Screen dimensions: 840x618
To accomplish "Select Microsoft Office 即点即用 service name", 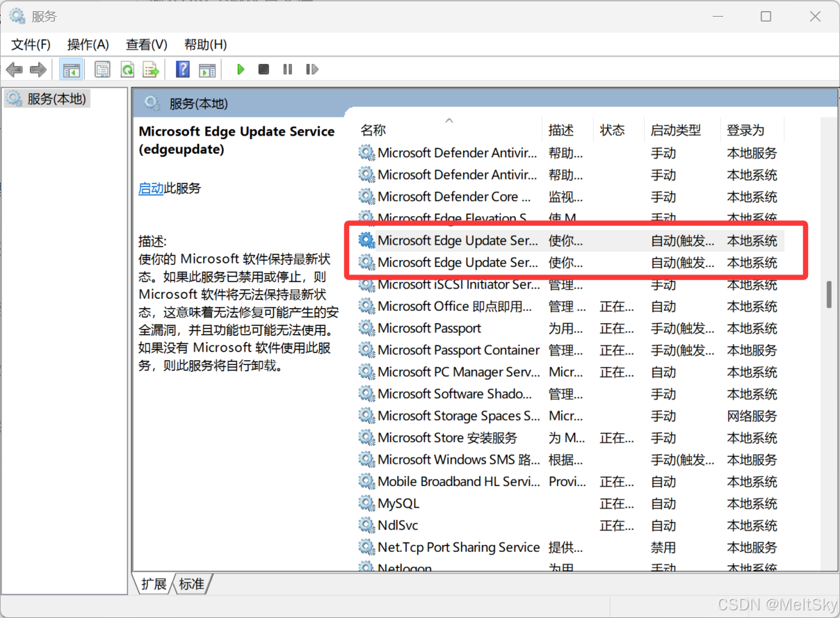I will coord(455,307).
